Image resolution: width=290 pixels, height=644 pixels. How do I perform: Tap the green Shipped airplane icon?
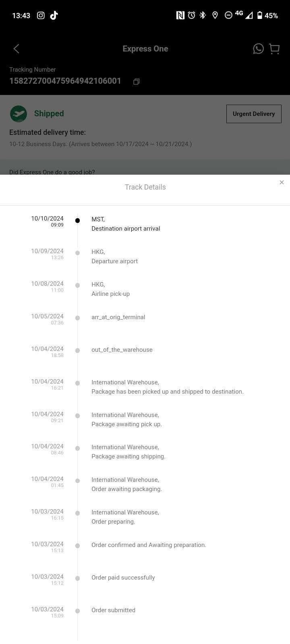click(19, 114)
